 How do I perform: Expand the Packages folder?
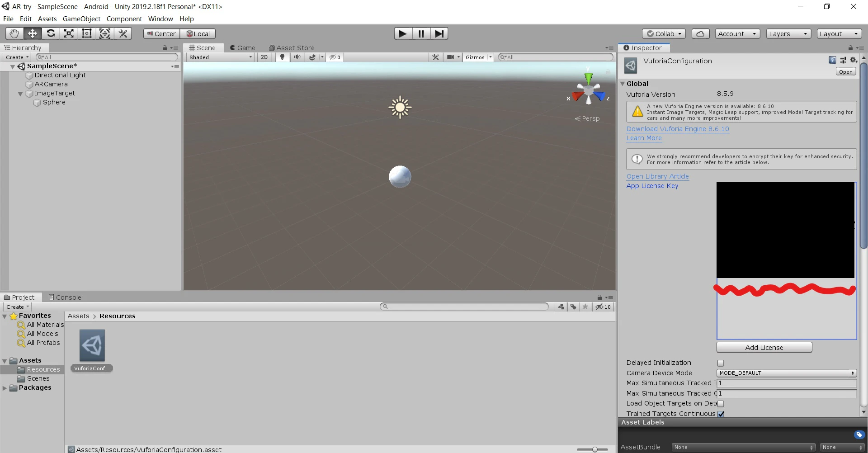click(5, 388)
